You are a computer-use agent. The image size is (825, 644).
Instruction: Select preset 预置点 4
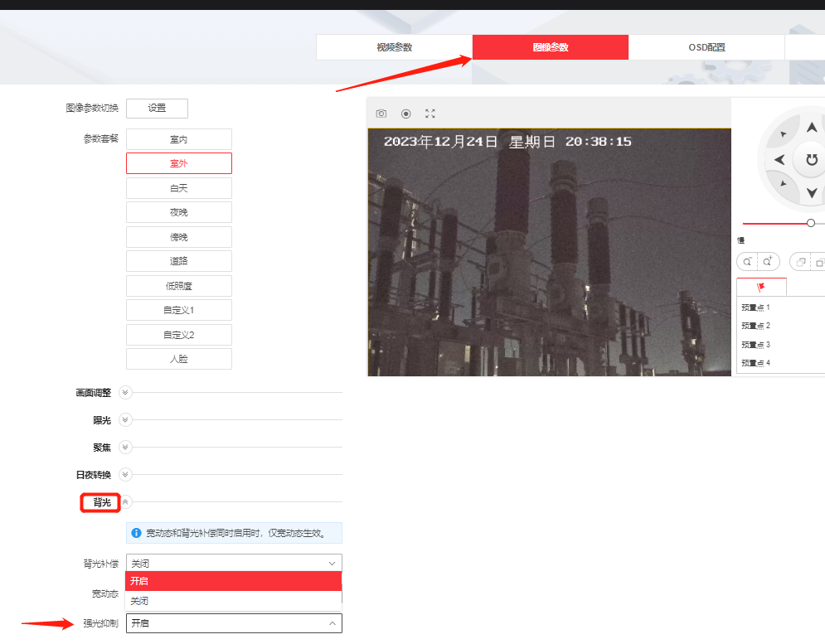click(755, 363)
